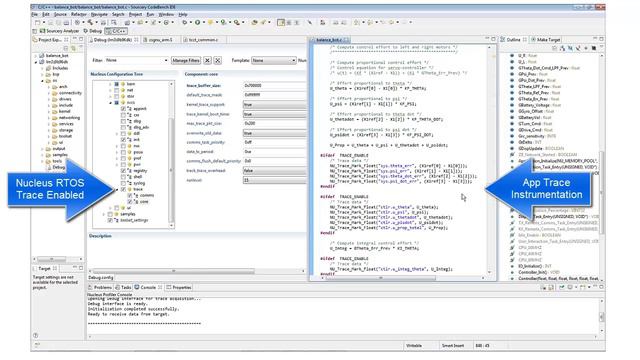The height and width of the screenshot is (360, 640).
Task: Open the File menu
Action: pos(35,14)
